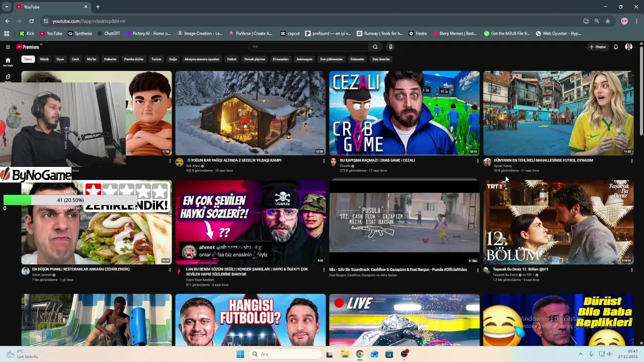Open the YouTube hamburger guide menu
Viewport: 644px width, 362px height.
tap(8, 47)
